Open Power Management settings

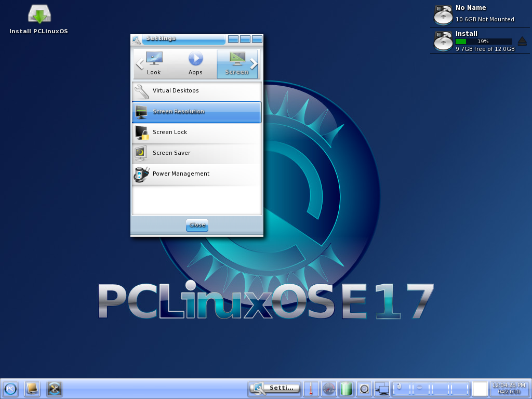tap(196, 174)
